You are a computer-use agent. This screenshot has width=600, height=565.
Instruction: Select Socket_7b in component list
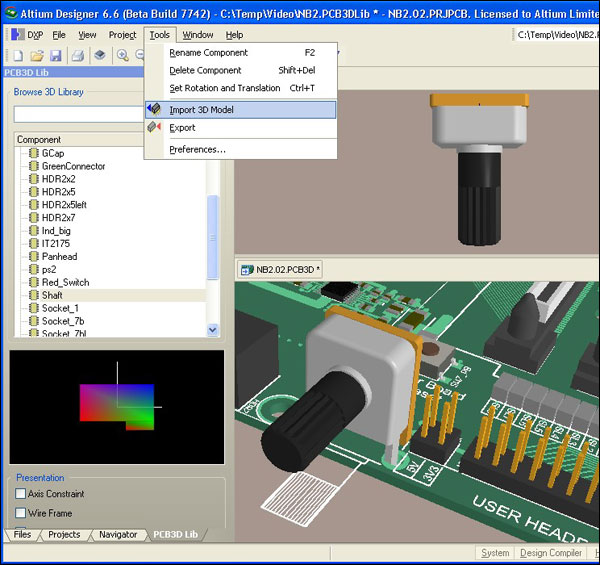[63, 321]
